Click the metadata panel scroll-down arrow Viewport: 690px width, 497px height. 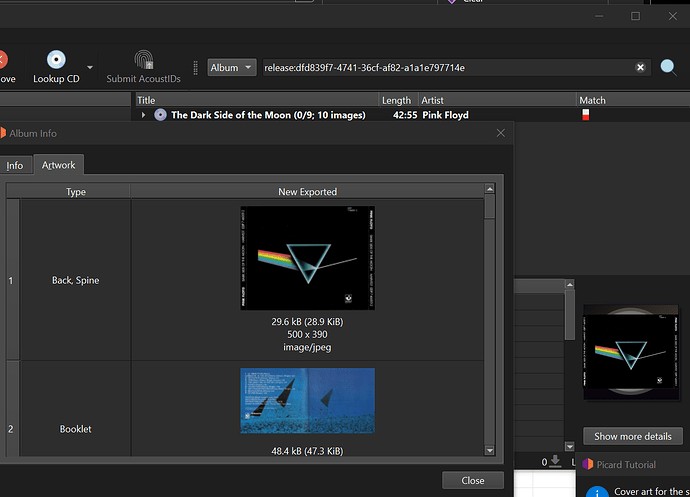pos(569,446)
